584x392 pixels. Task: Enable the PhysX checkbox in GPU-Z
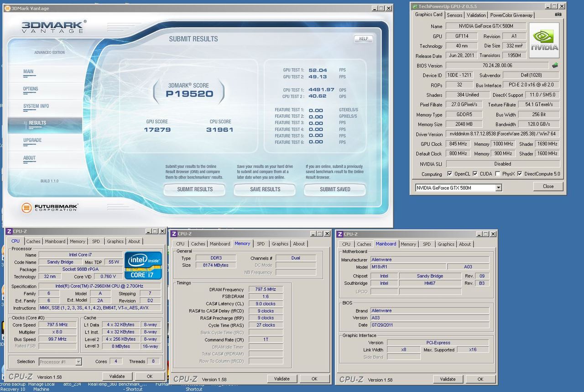(497, 174)
